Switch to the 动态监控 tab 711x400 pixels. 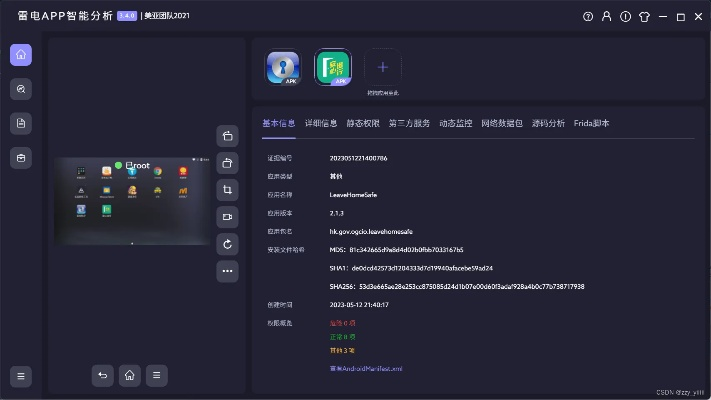pyautogui.click(x=456, y=123)
